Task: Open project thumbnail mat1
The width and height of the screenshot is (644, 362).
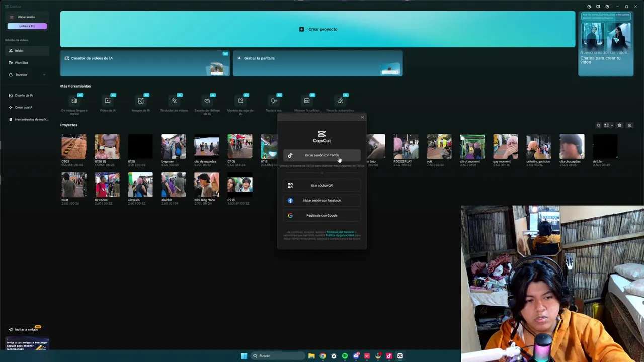Action: click(74, 185)
